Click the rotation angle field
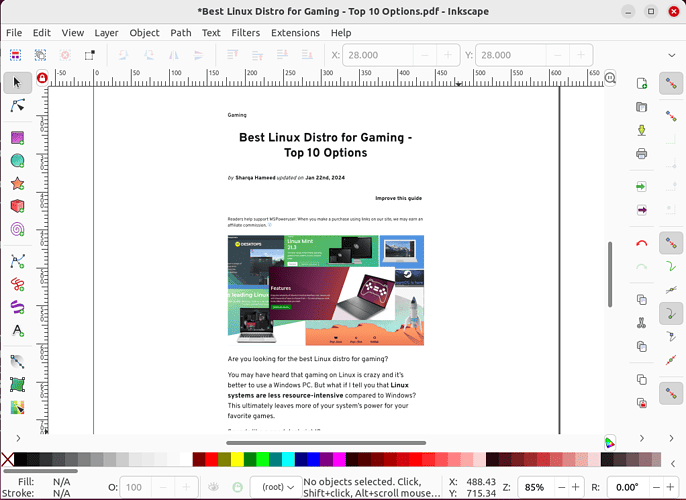 point(627,487)
